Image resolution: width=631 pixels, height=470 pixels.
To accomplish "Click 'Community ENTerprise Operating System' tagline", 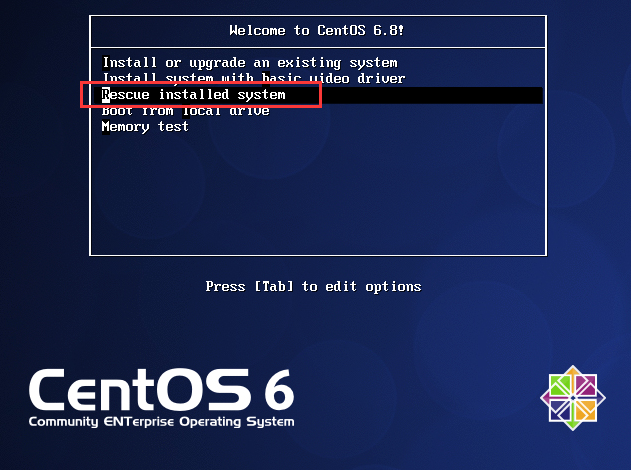I will point(161,422).
